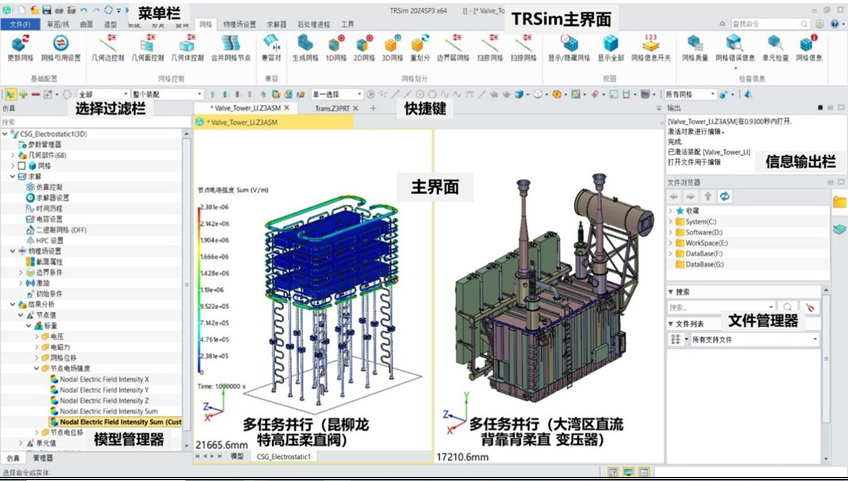Click the 合并网格节点 (merge mesh nodes) icon
This screenshot has height=481, width=848.
231,43
